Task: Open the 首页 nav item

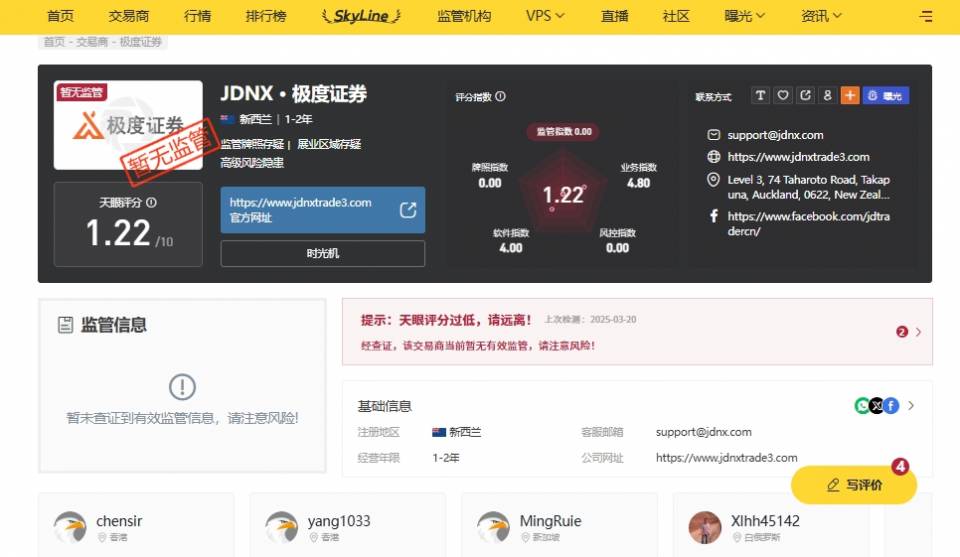Action: 60,16
